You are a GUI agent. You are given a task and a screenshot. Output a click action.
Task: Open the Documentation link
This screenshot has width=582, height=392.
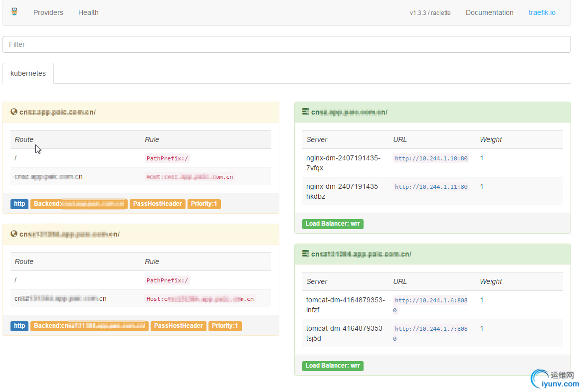(x=490, y=12)
